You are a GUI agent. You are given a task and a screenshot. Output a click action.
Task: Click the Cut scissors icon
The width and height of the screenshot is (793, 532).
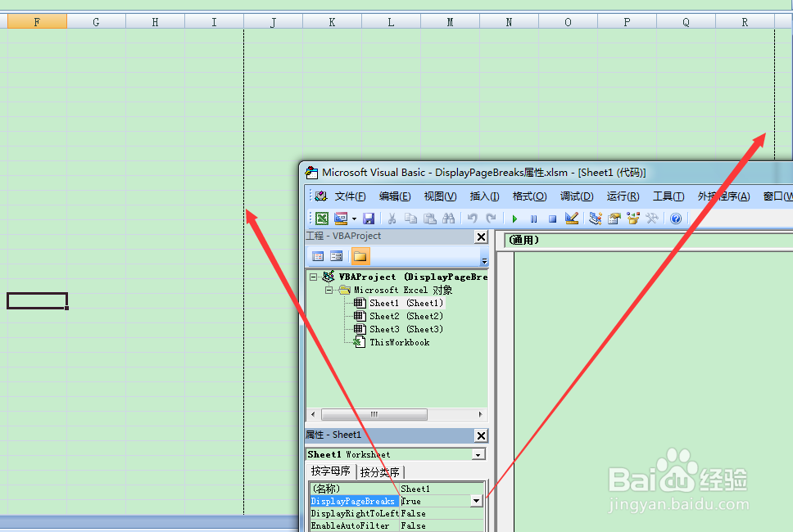tap(392, 219)
